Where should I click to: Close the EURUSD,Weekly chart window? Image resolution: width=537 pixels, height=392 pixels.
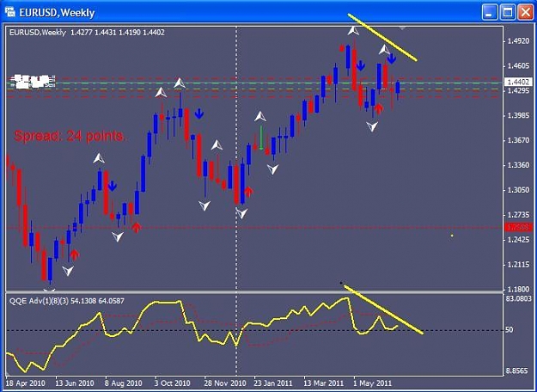coord(525,13)
